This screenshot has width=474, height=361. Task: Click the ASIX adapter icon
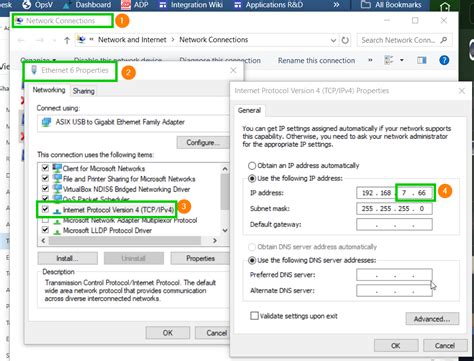[x=47, y=122]
